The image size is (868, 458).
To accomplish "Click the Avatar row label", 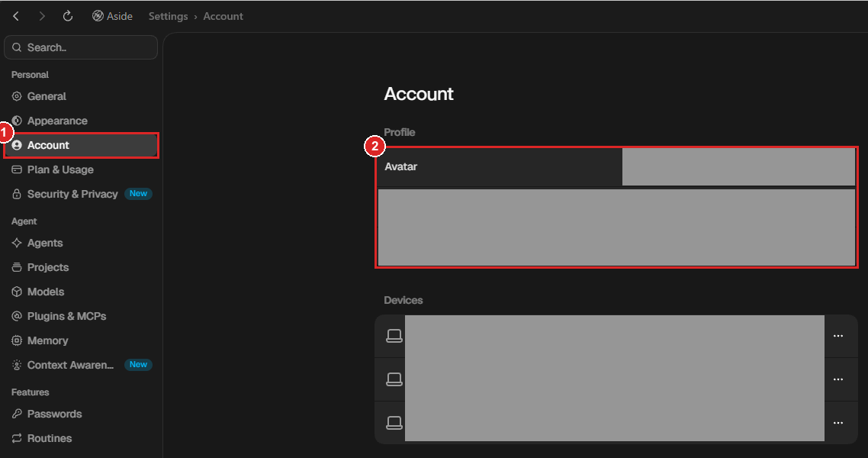I will [x=400, y=166].
